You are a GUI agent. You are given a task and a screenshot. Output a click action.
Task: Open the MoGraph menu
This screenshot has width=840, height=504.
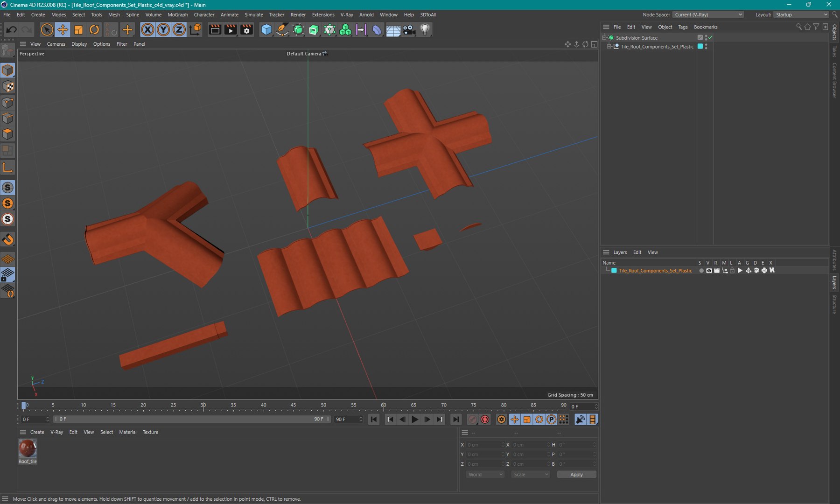click(178, 14)
